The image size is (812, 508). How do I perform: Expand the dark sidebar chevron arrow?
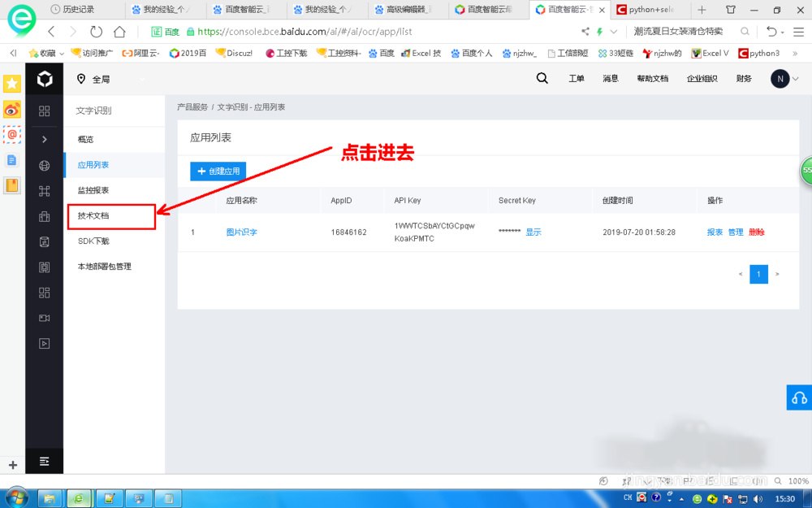(45, 139)
